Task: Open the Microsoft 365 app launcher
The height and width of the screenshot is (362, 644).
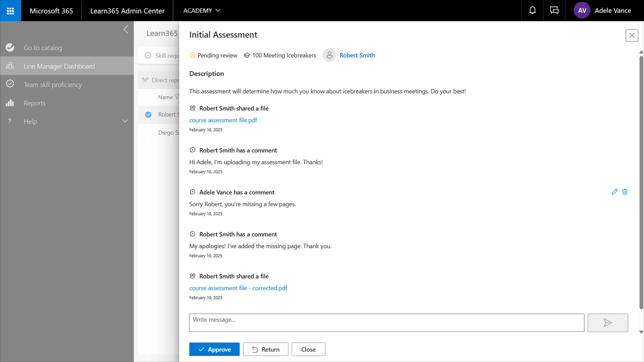Action: coord(10,11)
